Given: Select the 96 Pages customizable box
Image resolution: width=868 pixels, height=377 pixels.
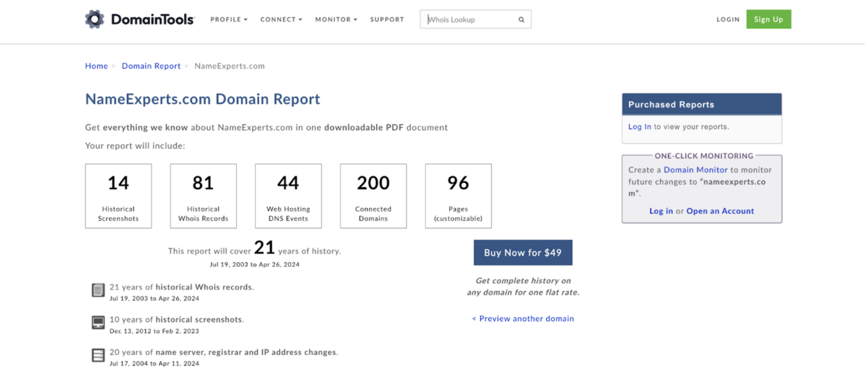Looking at the screenshot, I should (458, 196).
